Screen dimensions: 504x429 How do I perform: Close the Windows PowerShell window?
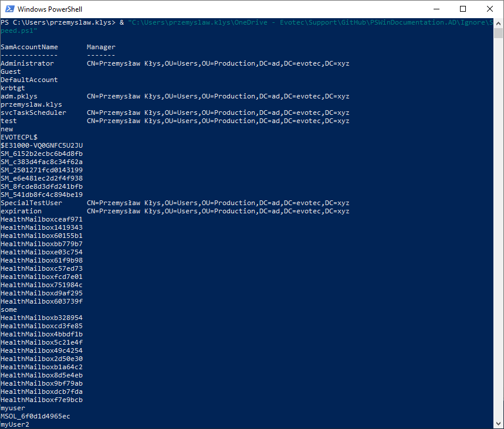pyautogui.click(x=490, y=9)
